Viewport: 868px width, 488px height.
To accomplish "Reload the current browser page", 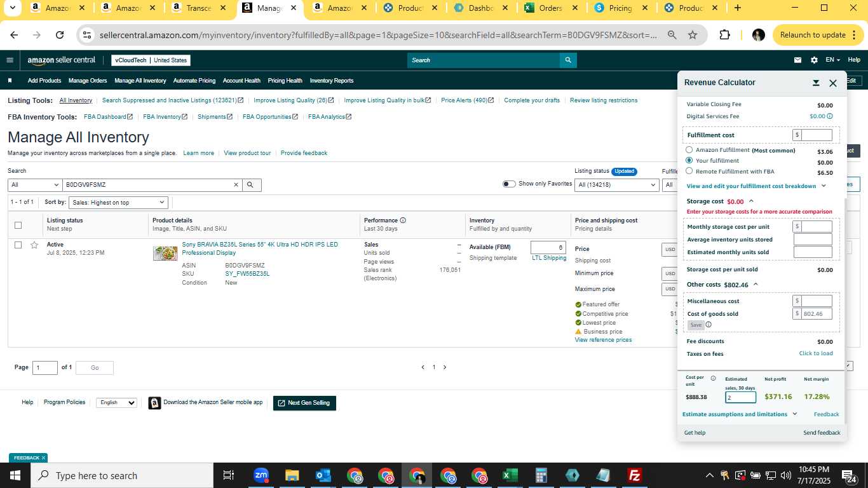I will [x=60, y=35].
